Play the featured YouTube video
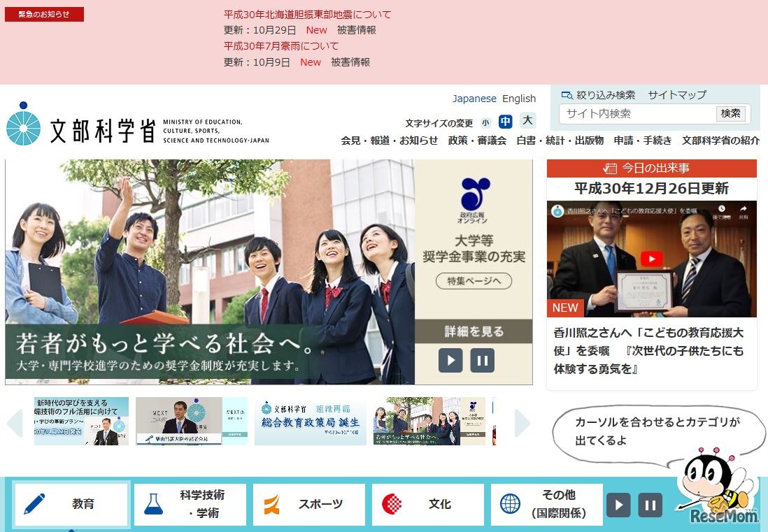 pyautogui.click(x=651, y=259)
